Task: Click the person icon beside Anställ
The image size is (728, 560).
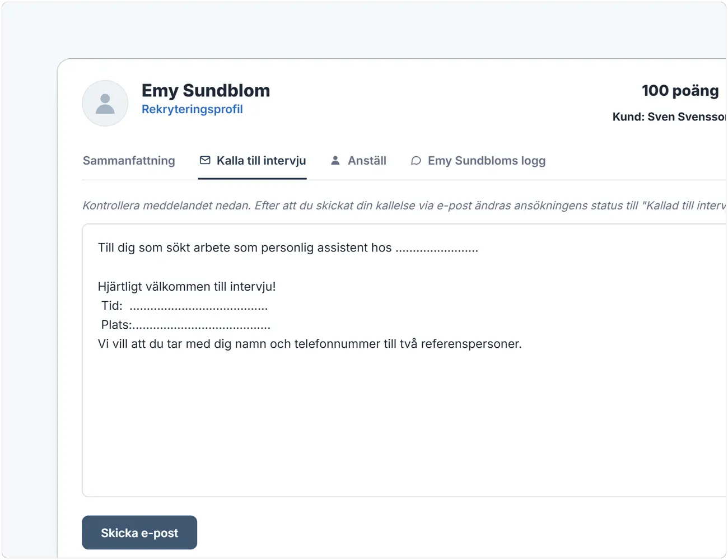Action: [x=335, y=160]
